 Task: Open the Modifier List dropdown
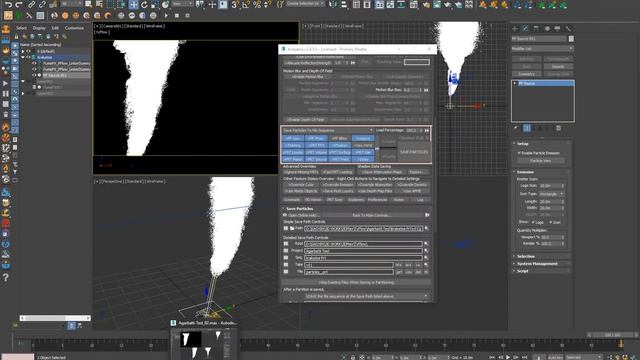click(x=542, y=49)
